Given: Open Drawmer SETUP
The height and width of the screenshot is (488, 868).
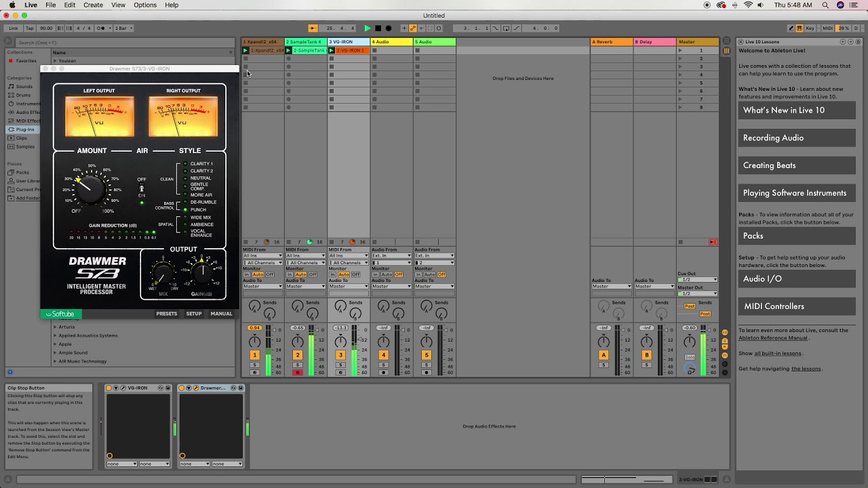Looking at the screenshot, I should click(194, 314).
